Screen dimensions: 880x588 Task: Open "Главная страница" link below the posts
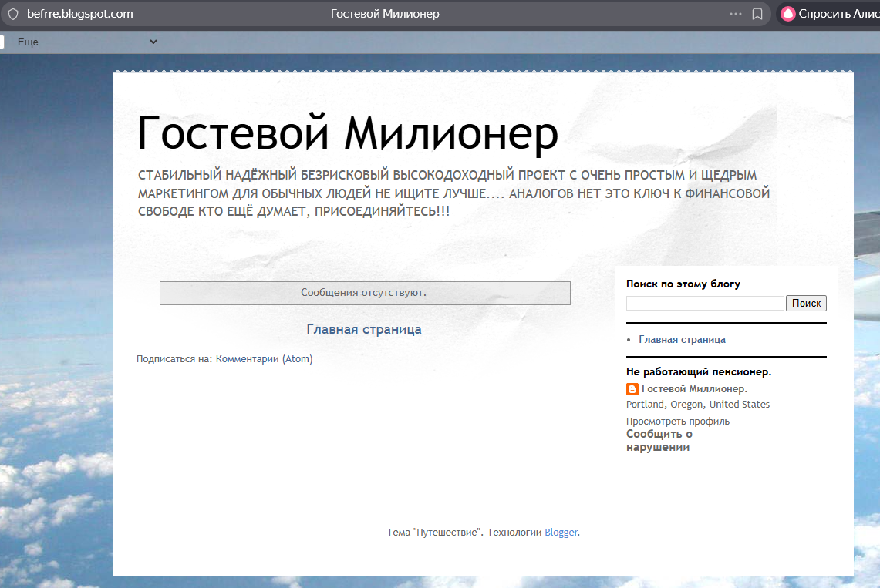364,328
